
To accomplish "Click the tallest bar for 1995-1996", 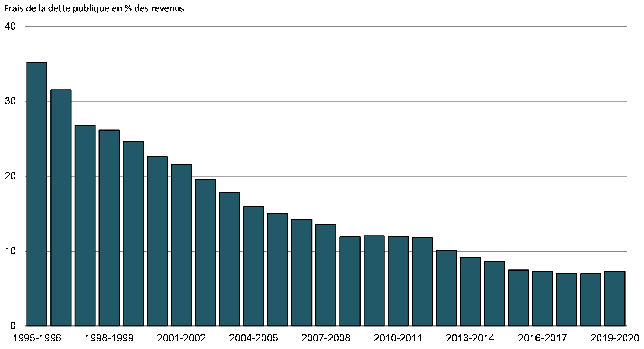I will coord(37,194).
